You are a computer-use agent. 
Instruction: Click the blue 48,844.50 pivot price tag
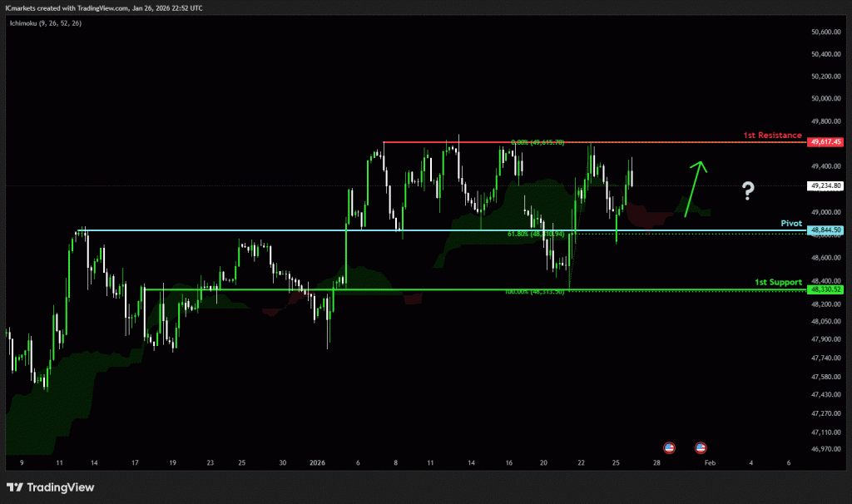tap(826, 230)
